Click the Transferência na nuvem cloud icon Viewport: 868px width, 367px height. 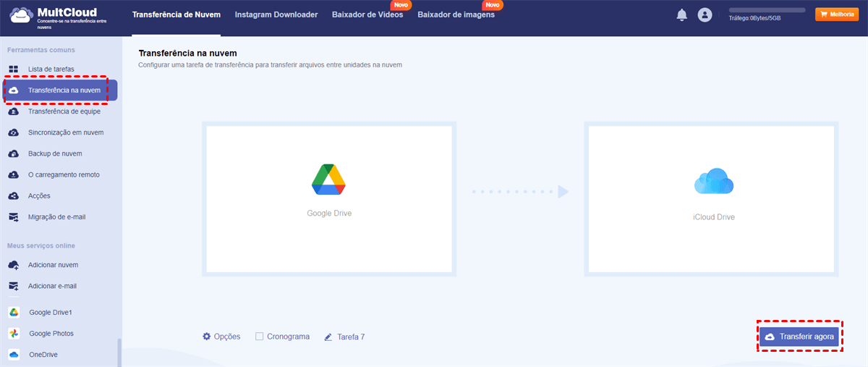pos(13,90)
